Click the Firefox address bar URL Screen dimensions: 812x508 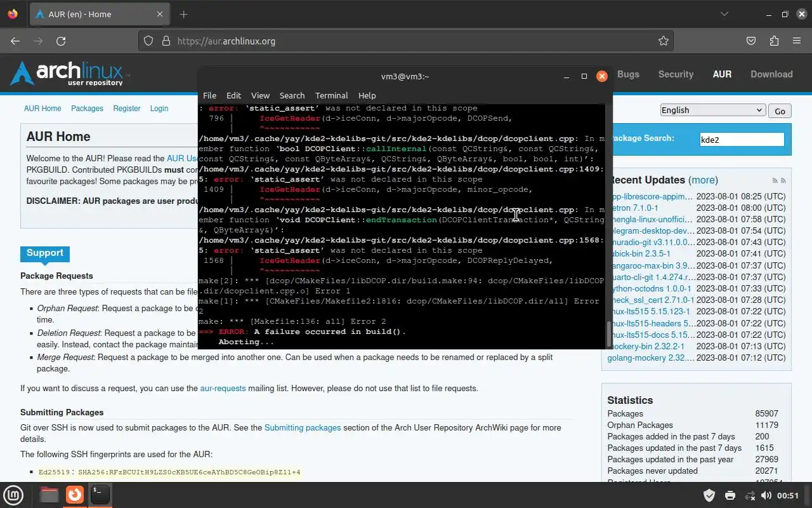click(226, 41)
